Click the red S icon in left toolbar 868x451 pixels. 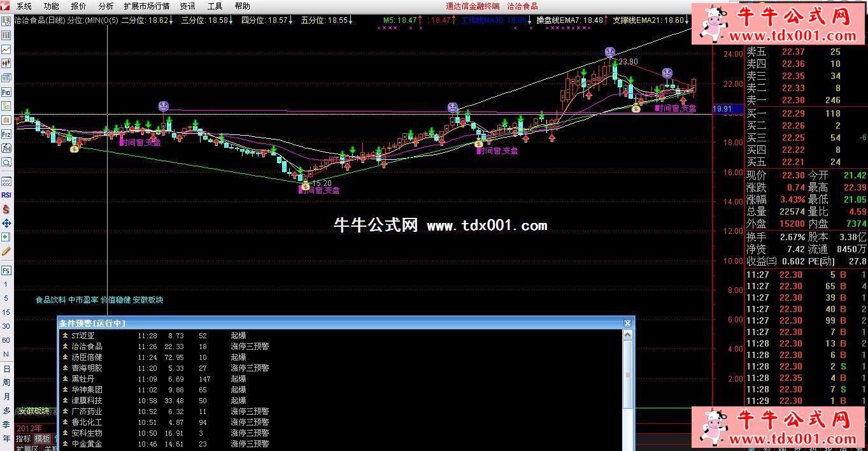[x=6, y=209]
